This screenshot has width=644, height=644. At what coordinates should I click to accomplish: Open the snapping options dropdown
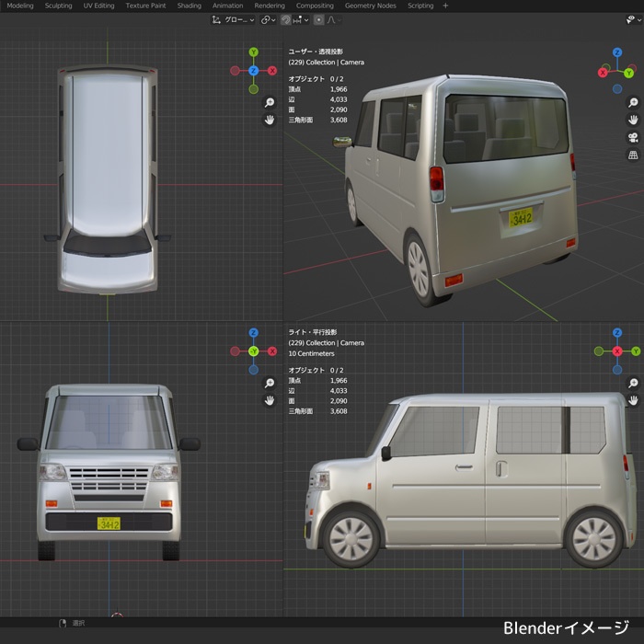[301, 19]
